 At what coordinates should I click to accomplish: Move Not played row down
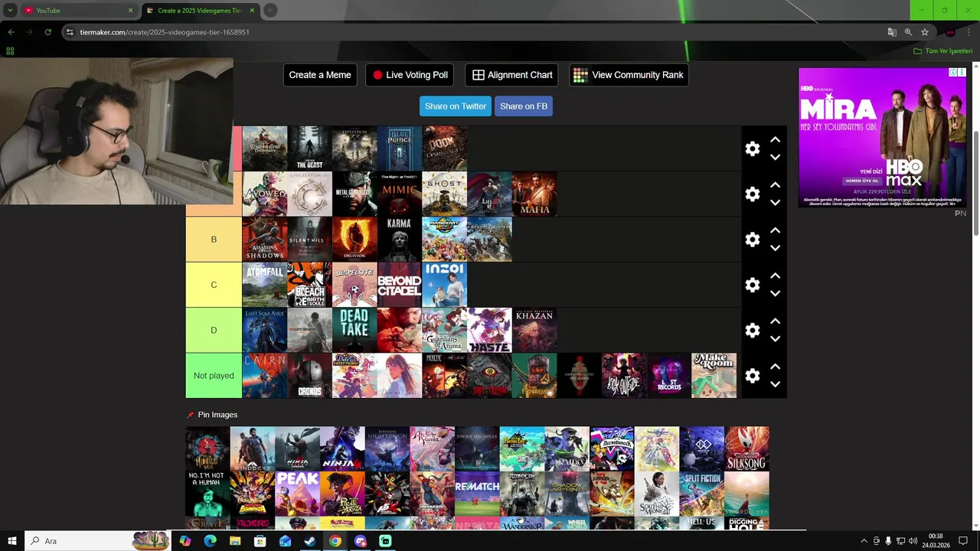[775, 384]
